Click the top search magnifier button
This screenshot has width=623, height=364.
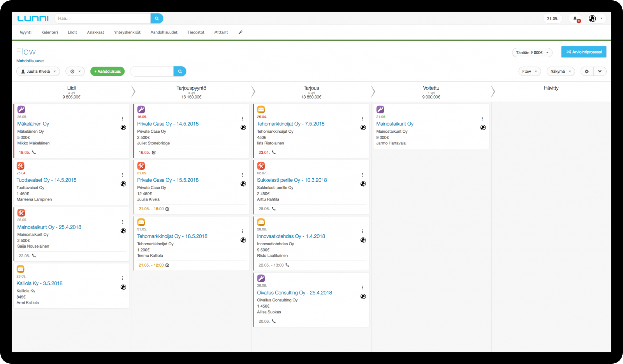(157, 18)
